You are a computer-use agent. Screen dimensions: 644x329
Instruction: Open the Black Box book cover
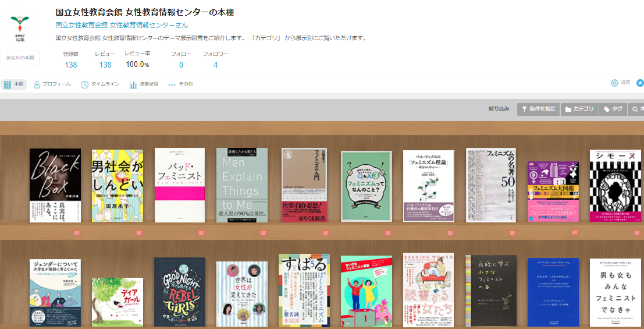click(55, 185)
